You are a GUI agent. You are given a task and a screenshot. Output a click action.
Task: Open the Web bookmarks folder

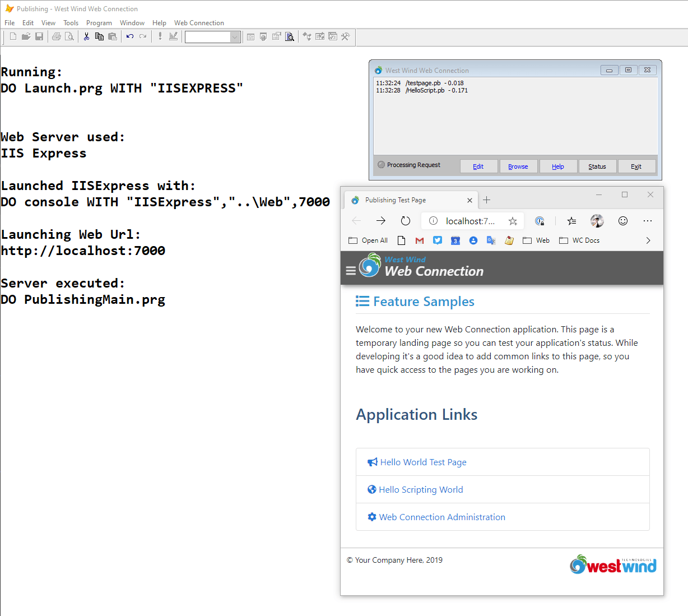pyautogui.click(x=536, y=240)
